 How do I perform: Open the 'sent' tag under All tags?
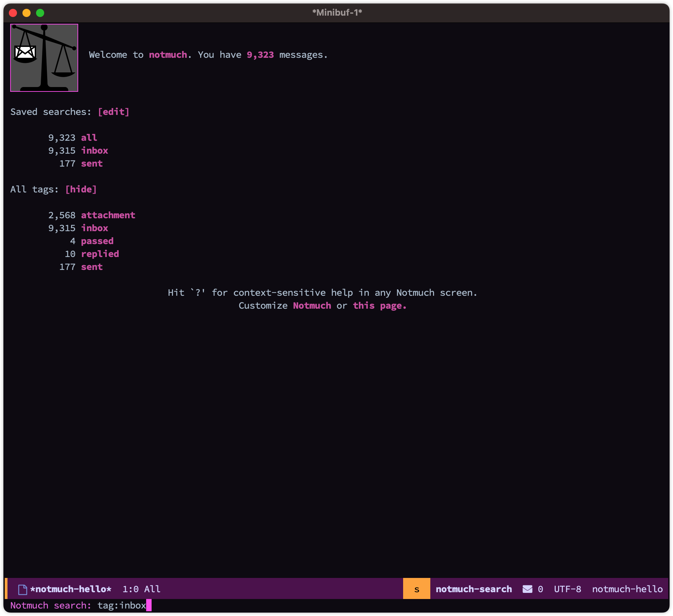(x=92, y=267)
